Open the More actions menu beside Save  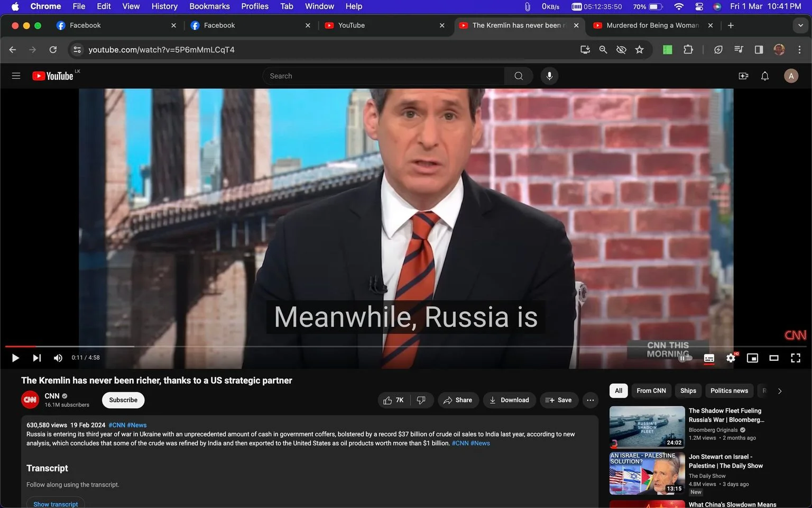pyautogui.click(x=590, y=400)
